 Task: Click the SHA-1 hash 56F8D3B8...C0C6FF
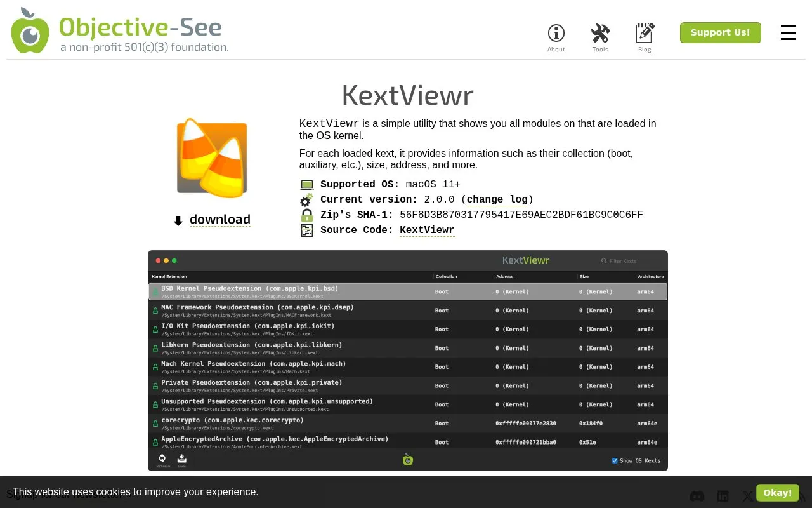pos(521,215)
